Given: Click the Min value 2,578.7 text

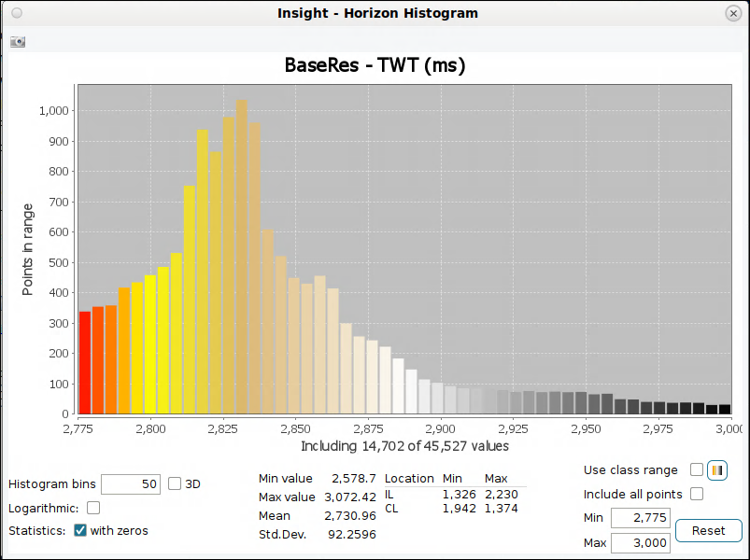Looking at the screenshot, I should pyautogui.click(x=354, y=478).
